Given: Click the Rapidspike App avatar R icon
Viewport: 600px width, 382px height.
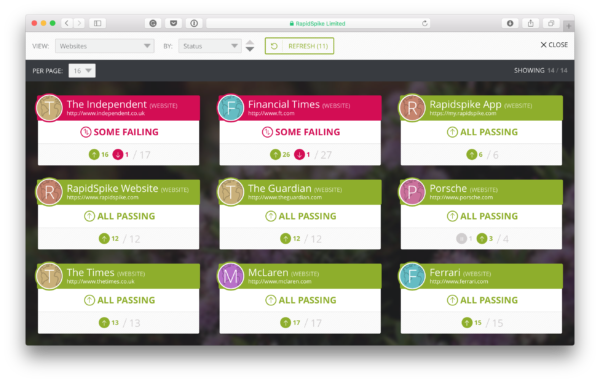Looking at the screenshot, I should click(x=412, y=108).
